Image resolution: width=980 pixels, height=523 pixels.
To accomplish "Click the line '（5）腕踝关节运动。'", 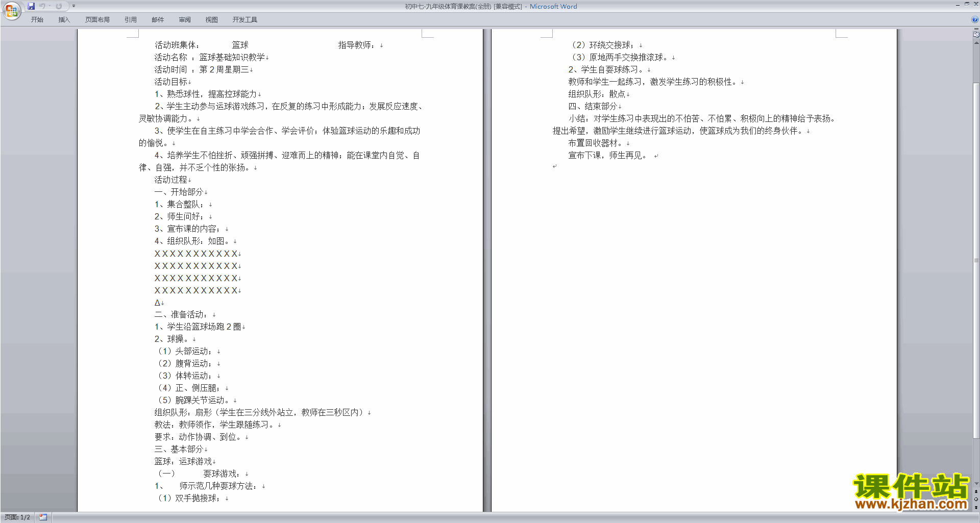I will coord(192,400).
